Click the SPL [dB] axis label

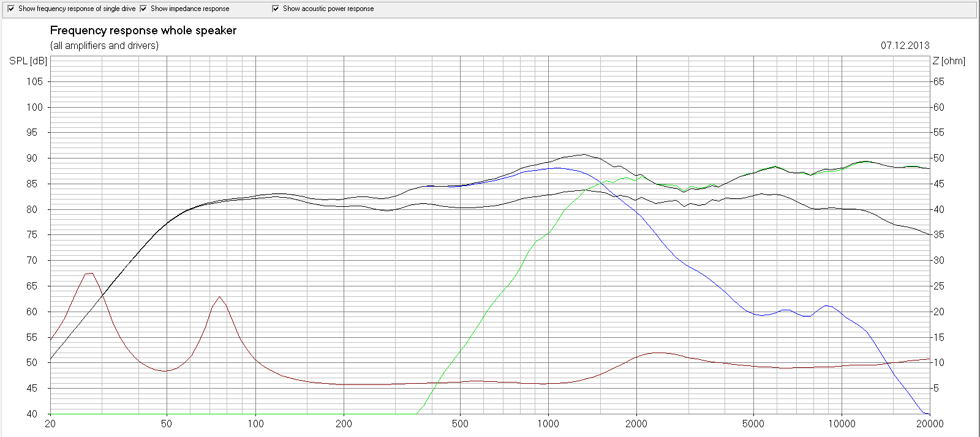pos(28,61)
